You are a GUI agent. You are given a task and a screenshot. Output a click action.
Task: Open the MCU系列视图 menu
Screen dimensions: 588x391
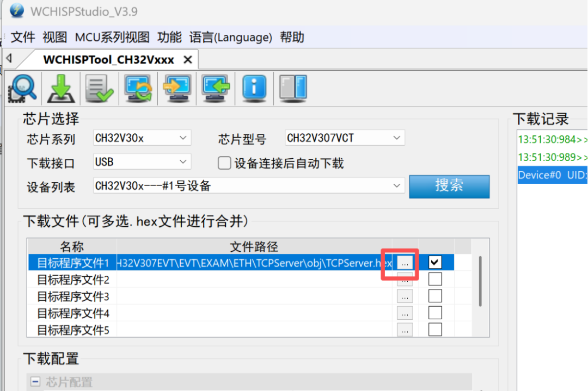point(112,37)
